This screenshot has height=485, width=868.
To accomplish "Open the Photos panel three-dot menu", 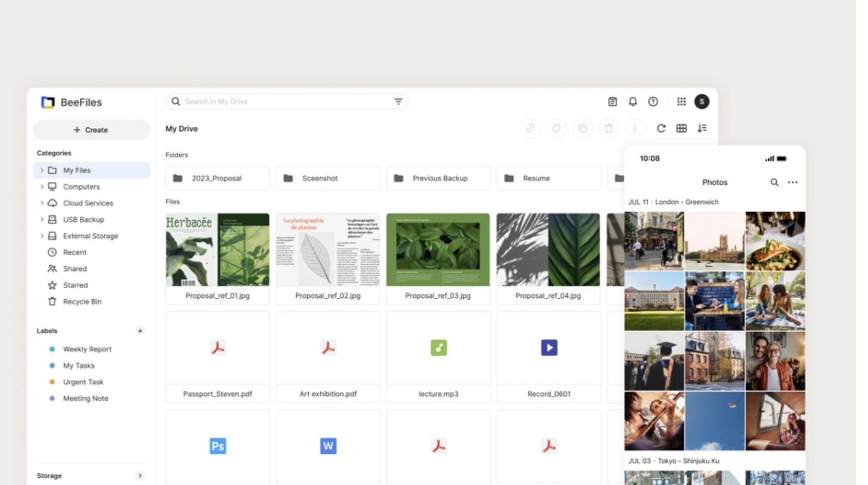I will [793, 182].
